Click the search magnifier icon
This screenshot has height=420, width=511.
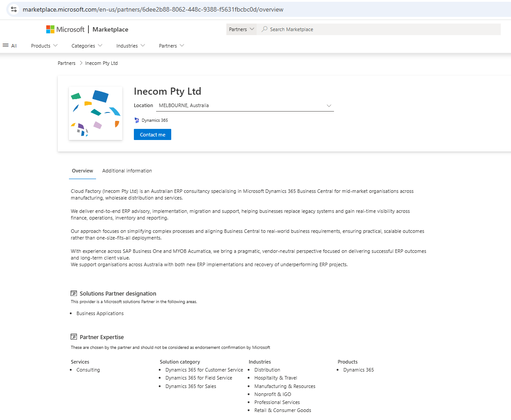[x=265, y=29]
